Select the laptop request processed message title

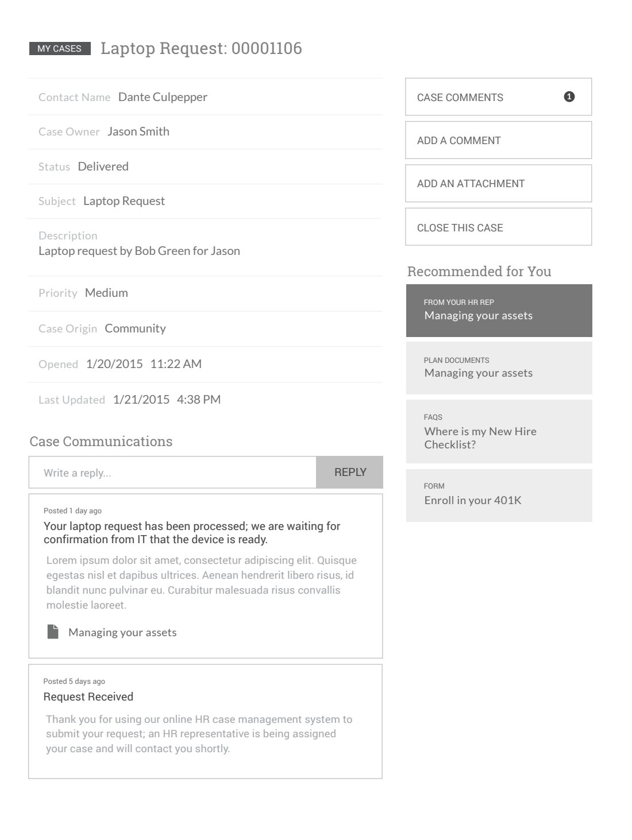[x=192, y=533]
